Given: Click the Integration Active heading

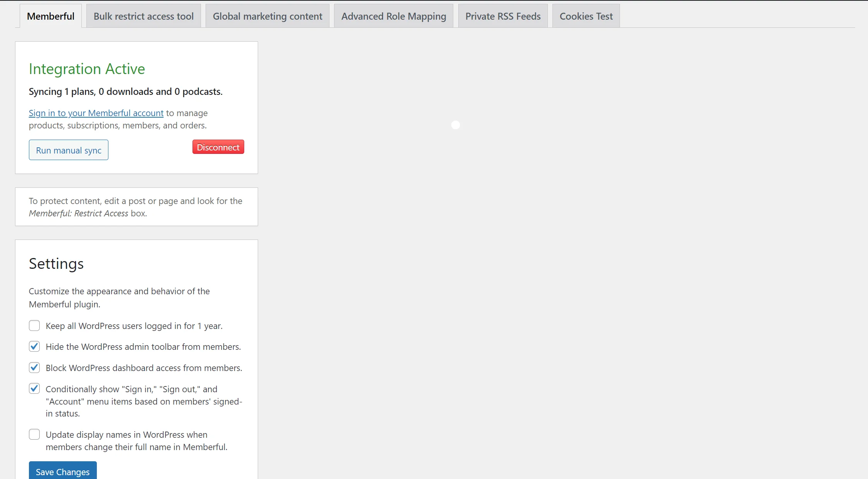Looking at the screenshot, I should 87,69.
